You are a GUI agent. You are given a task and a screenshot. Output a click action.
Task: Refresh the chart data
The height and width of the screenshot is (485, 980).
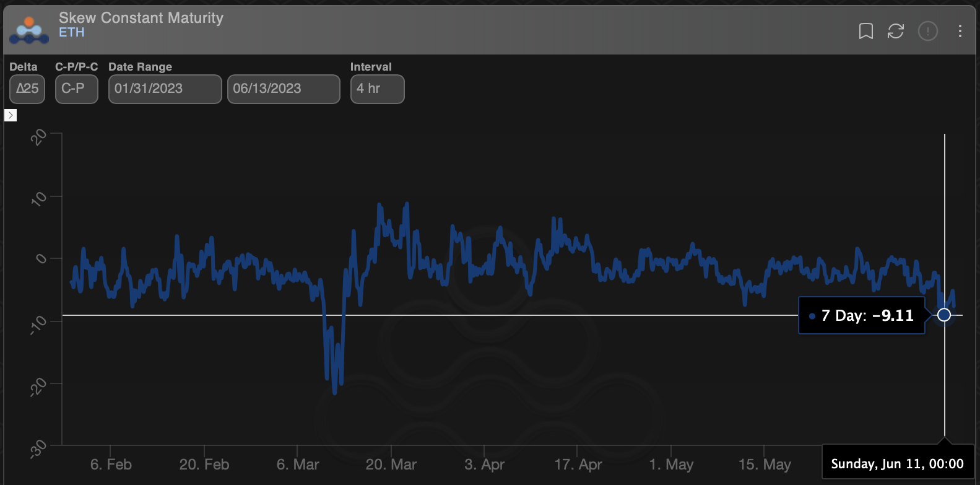[896, 31]
